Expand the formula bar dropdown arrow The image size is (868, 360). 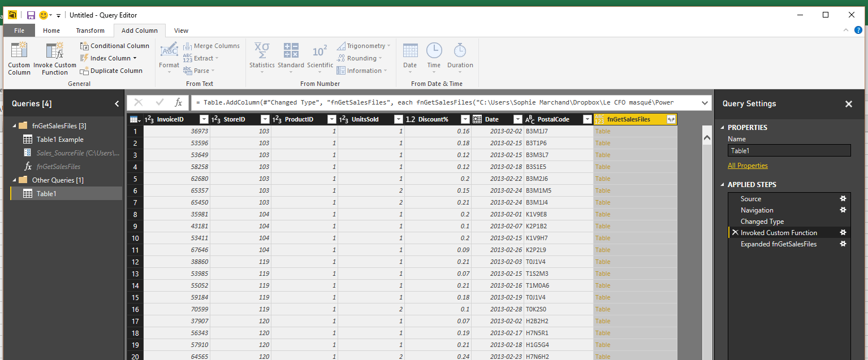click(x=705, y=103)
